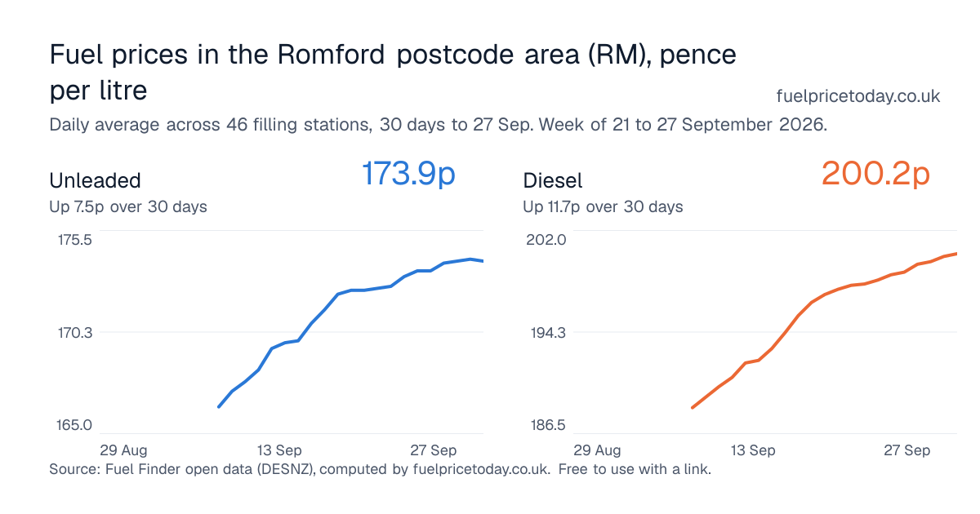This screenshot has height=514, width=980.
Task: Click the 186.5 y-axis label
Action: [x=549, y=426]
